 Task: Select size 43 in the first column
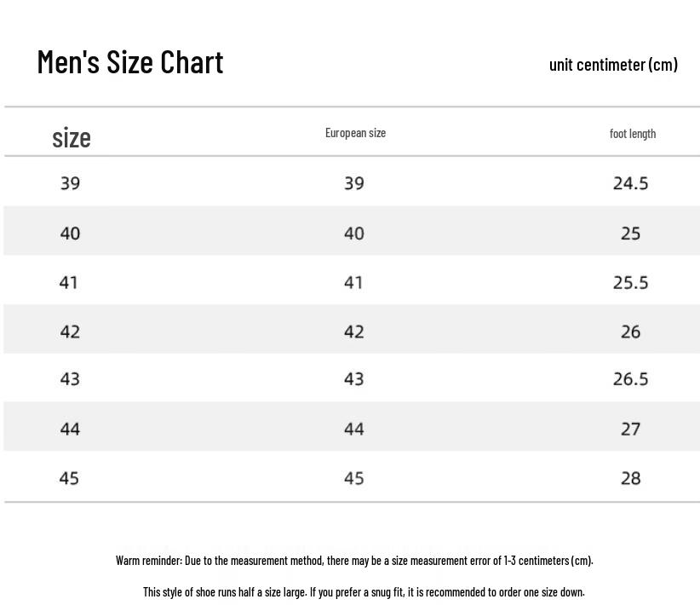click(x=70, y=379)
